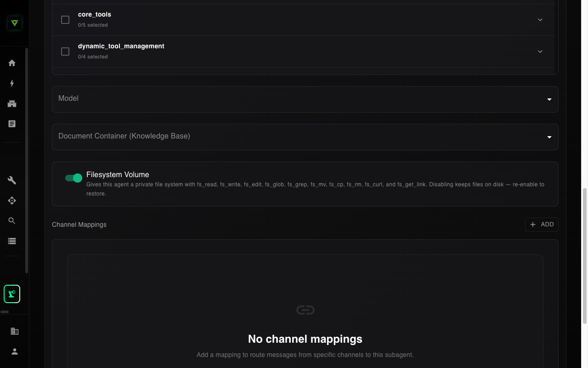Click the magnifier search sidebar icon
The height and width of the screenshot is (368, 588).
point(12,221)
